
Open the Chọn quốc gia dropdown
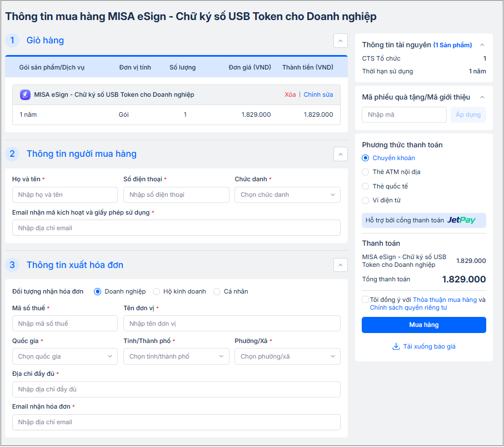coord(64,356)
